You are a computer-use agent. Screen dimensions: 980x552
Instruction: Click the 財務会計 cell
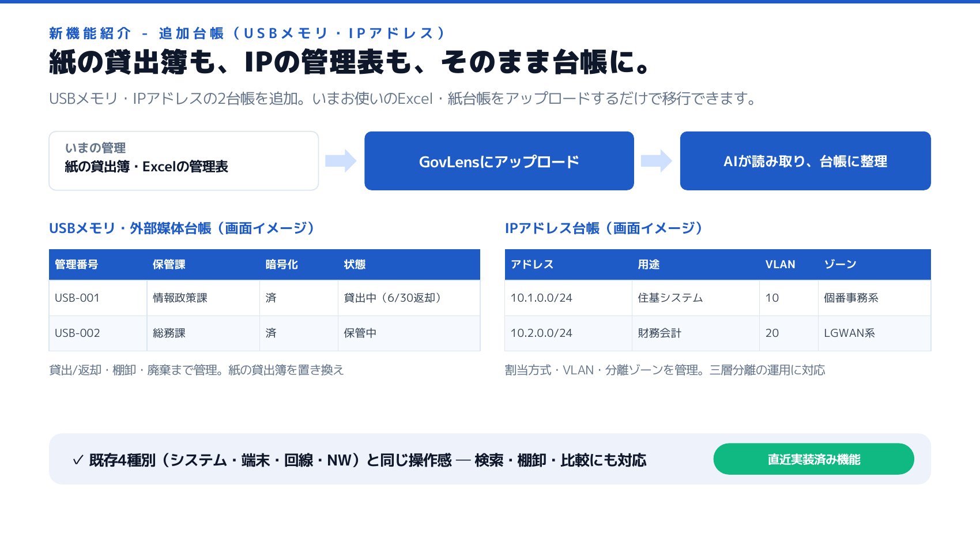(x=696, y=333)
